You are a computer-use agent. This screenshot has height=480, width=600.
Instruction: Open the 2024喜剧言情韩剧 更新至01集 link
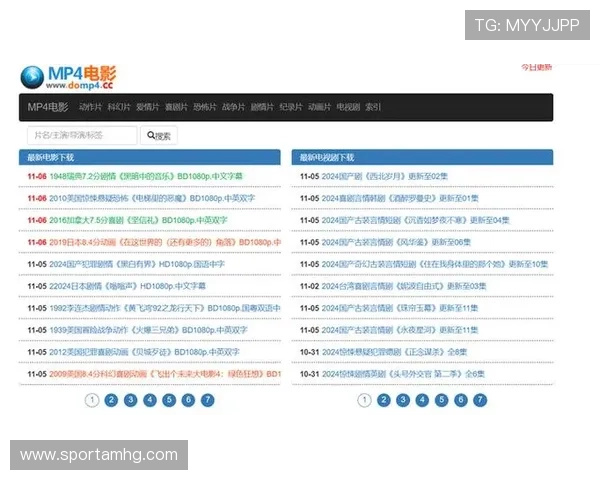tap(400, 198)
